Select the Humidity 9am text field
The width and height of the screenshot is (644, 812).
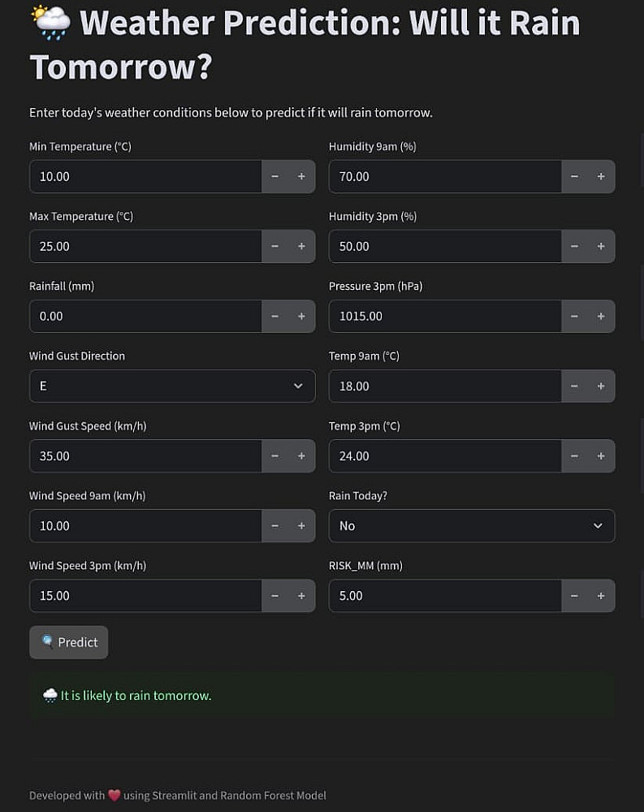coord(445,176)
